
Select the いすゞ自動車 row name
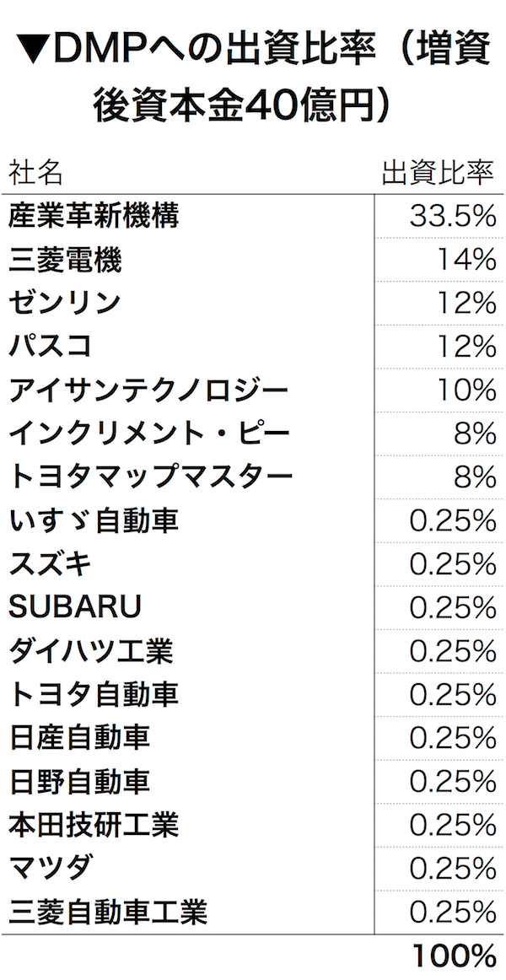[93, 521]
